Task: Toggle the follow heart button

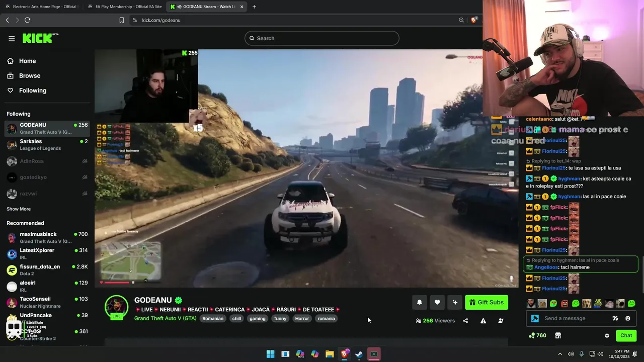Action: pos(437,302)
